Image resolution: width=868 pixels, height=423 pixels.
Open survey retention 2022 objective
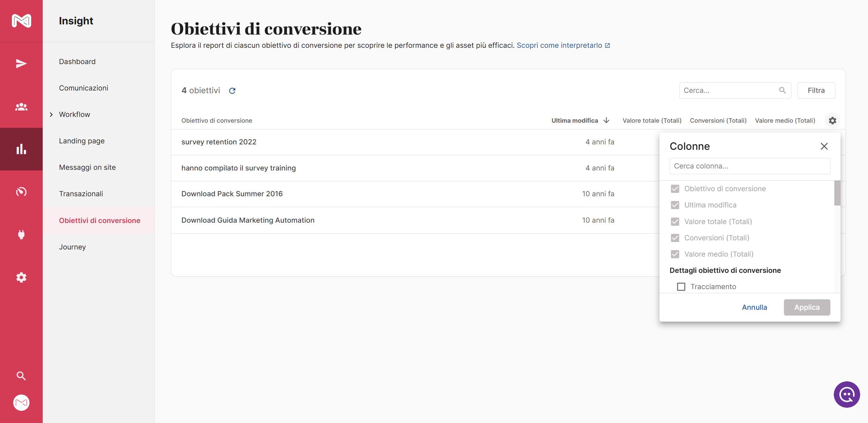pyautogui.click(x=219, y=142)
